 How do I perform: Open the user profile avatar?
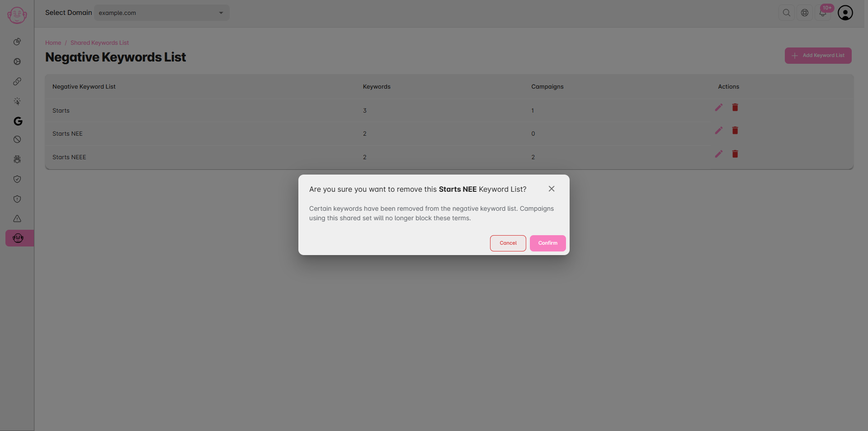845,13
